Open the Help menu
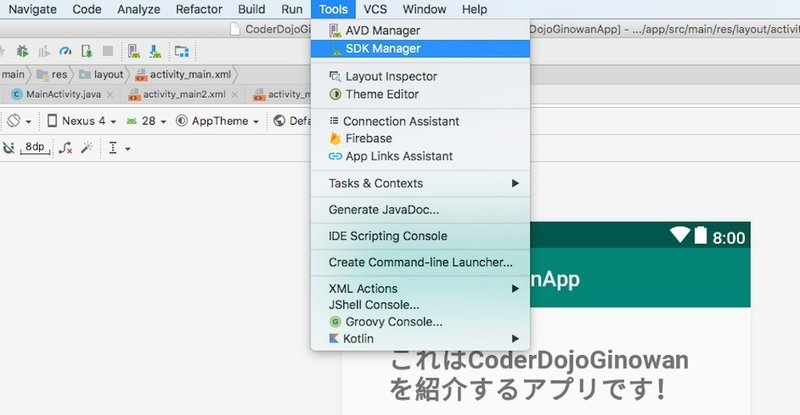 click(x=474, y=9)
